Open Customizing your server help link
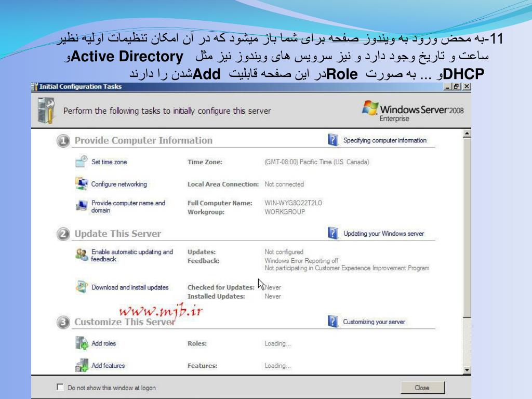 (374, 322)
